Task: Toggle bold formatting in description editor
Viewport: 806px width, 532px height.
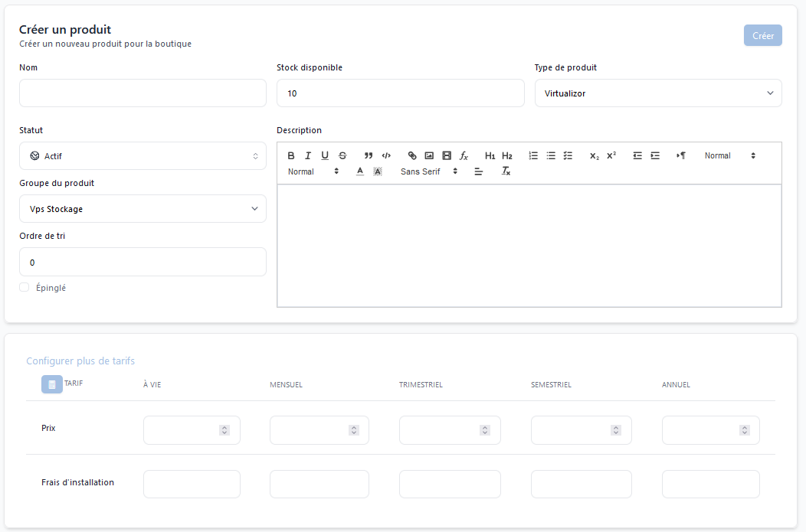Action: point(291,155)
